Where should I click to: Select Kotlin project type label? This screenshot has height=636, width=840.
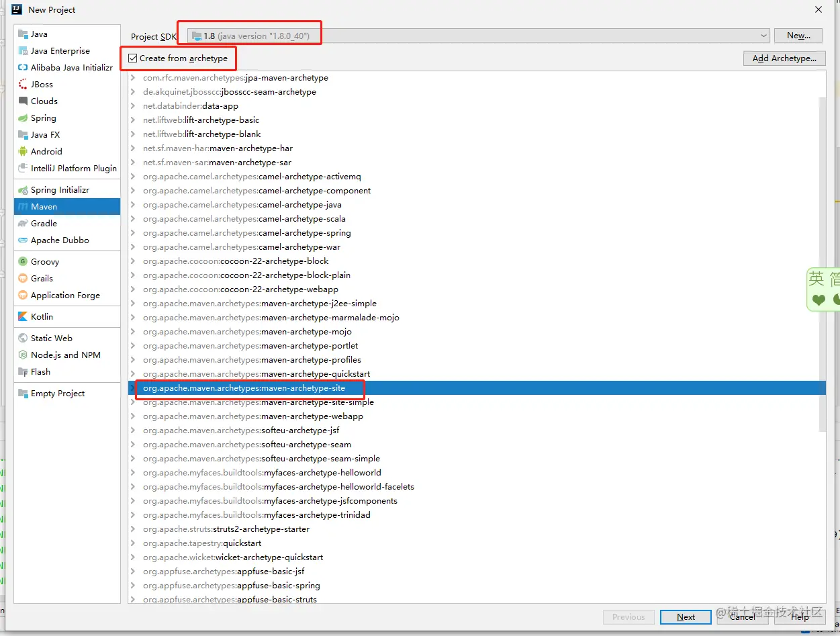click(x=42, y=317)
